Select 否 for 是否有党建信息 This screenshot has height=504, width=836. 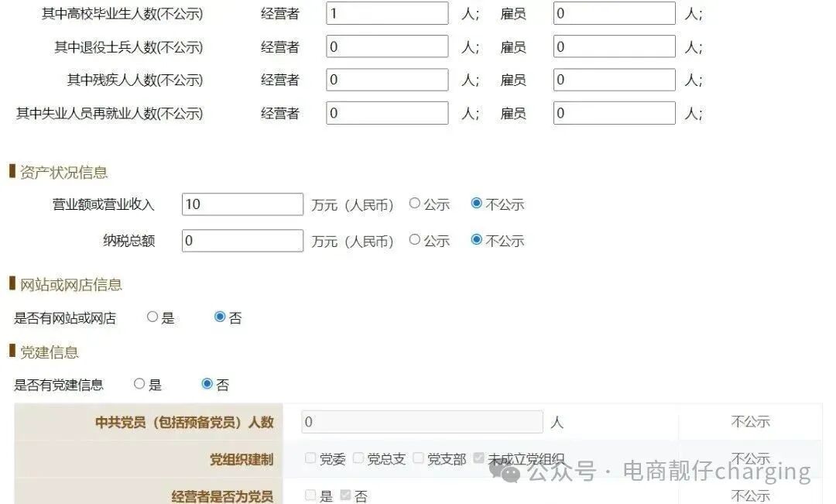click(206, 384)
